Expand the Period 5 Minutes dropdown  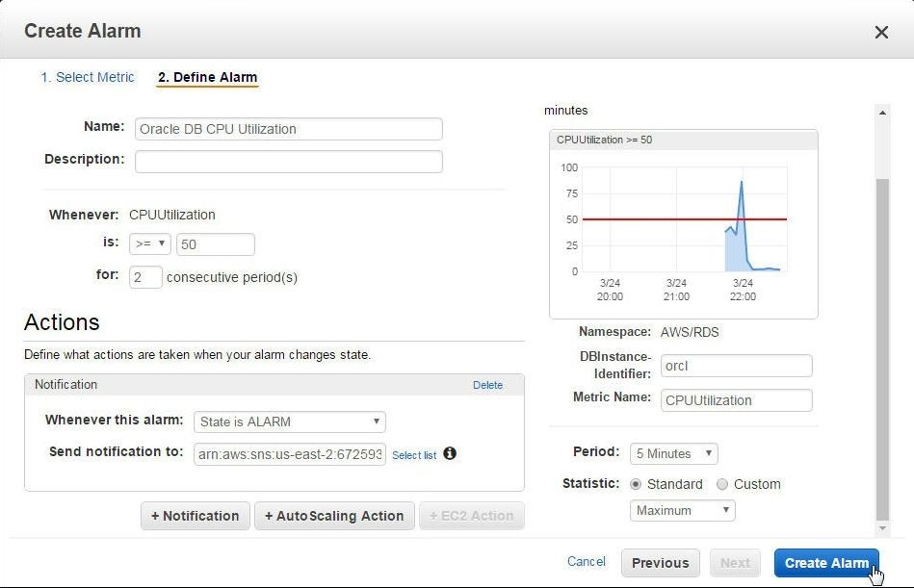674,453
